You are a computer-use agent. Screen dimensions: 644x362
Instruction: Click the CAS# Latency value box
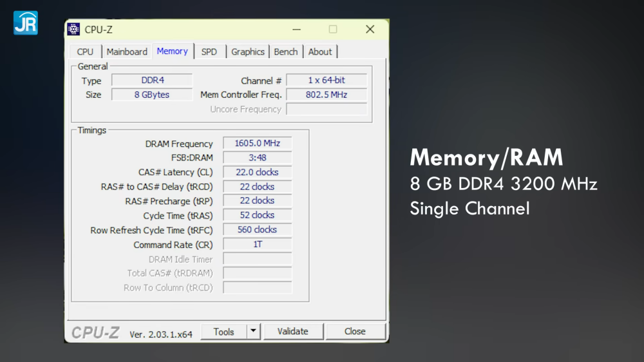[x=257, y=172]
